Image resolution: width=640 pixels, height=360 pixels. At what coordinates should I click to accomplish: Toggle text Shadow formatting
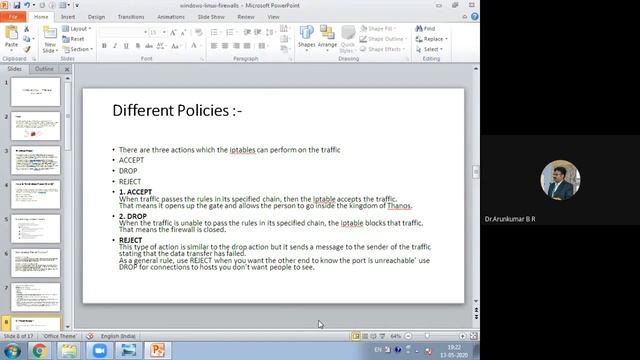pos(138,46)
